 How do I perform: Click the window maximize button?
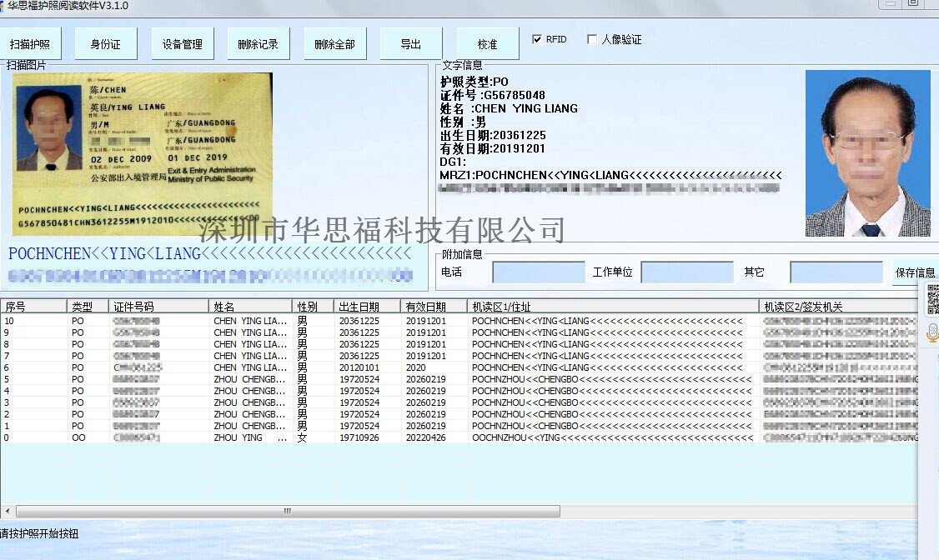pos(913,3)
